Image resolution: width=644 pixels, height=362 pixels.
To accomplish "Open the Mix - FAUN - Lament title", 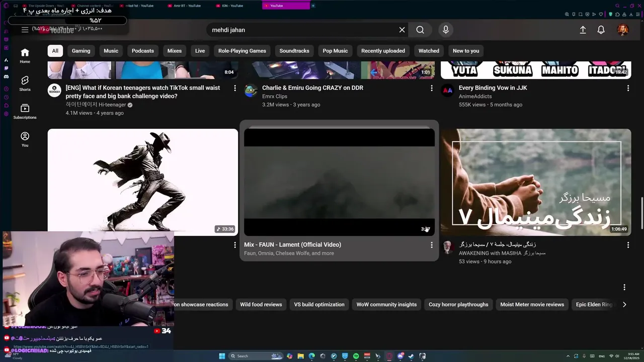I will pyautogui.click(x=292, y=244).
